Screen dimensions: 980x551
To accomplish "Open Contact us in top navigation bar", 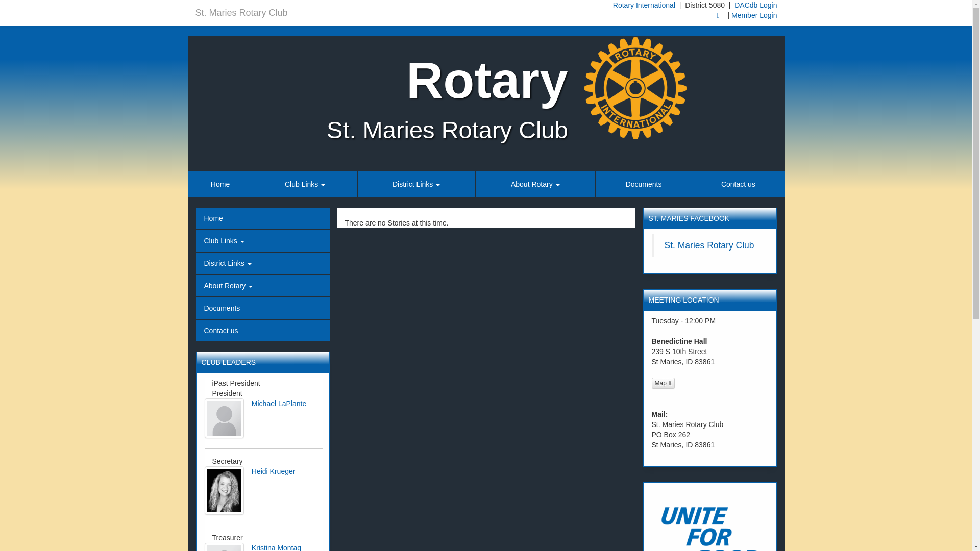I will pyautogui.click(x=738, y=184).
